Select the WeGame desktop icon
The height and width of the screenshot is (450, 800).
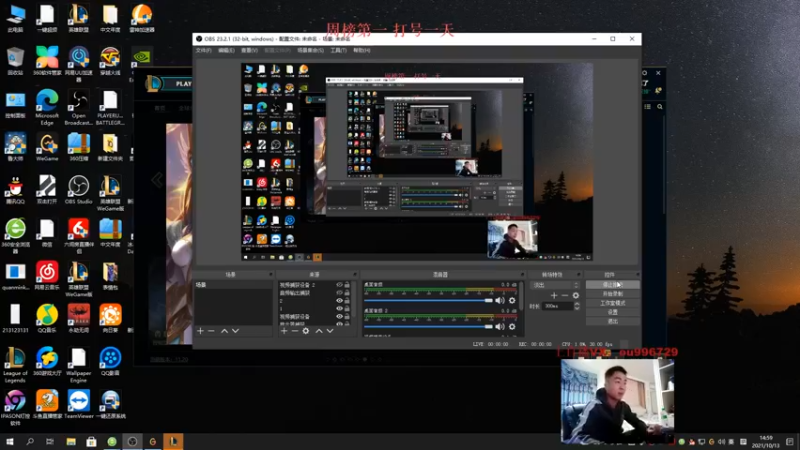(47, 147)
